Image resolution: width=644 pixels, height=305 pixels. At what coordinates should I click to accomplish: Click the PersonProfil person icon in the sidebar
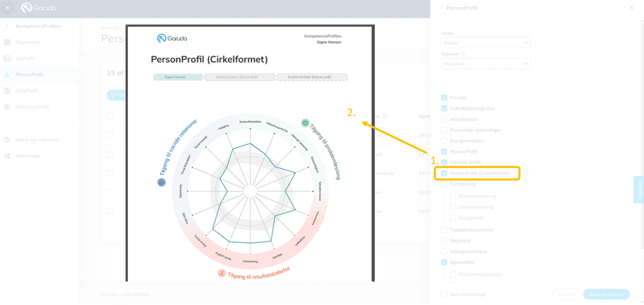pos(7,75)
